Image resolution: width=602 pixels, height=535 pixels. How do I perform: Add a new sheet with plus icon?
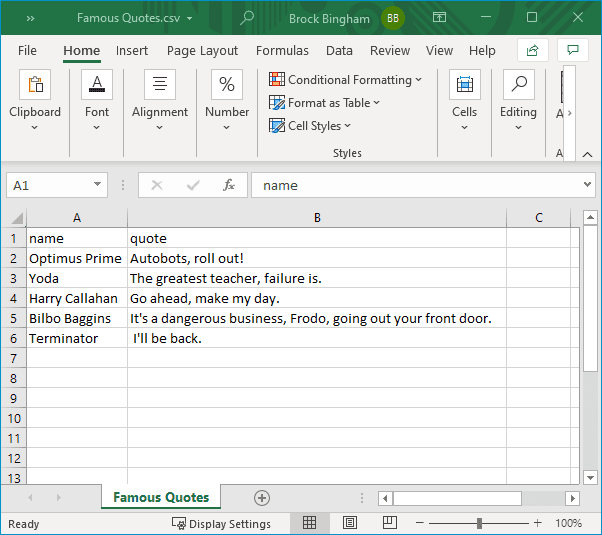262,498
